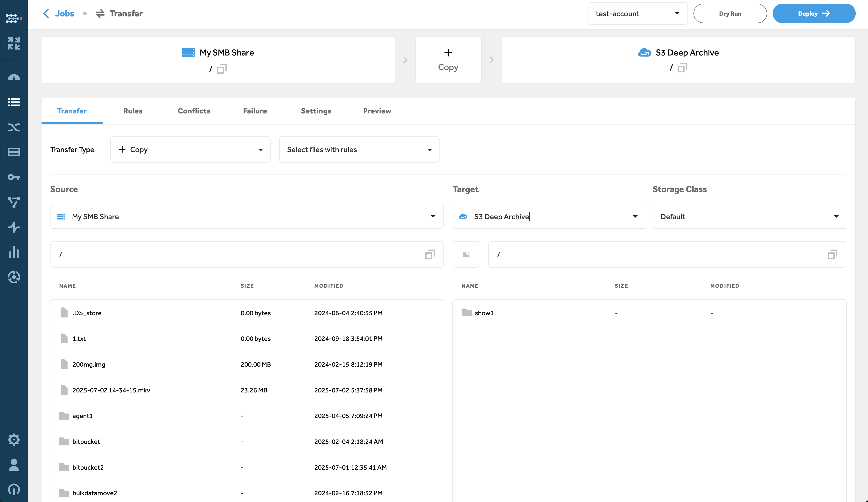Go back using the Jobs chevron arrow
Viewport: 868px width, 502px height.
[x=46, y=14]
